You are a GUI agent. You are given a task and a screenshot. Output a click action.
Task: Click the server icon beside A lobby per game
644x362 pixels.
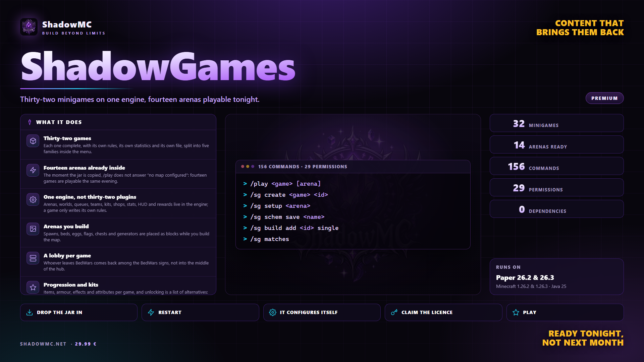click(x=33, y=258)
